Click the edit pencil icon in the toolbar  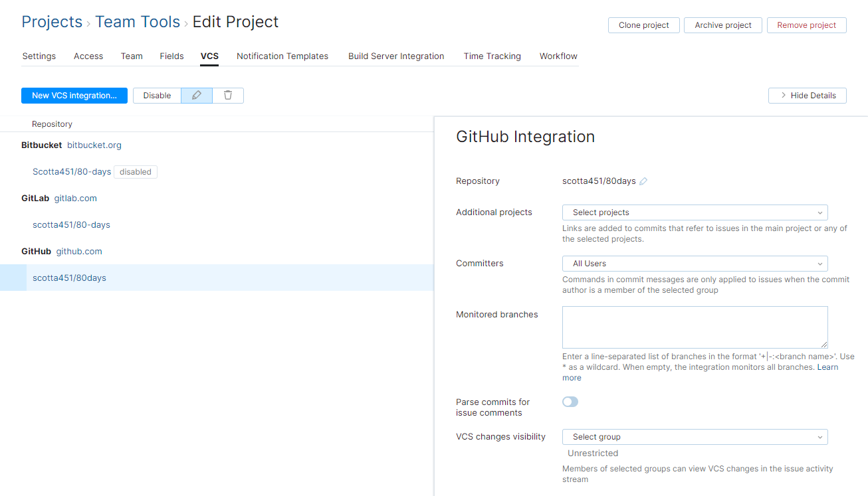pos(197,95)
